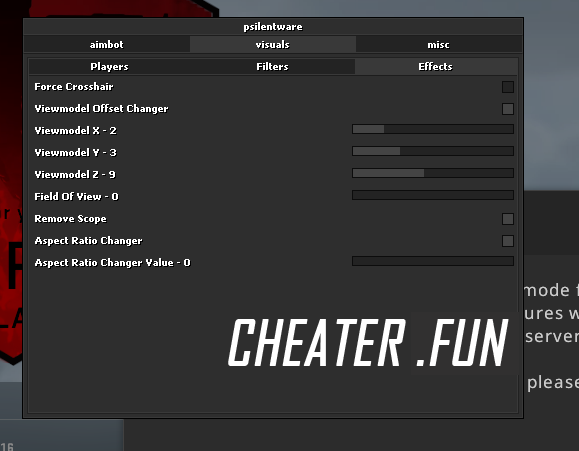579x451 pixels.
Task: Adjust the Viewmodel X slider
Action: [x=433, y=129]
